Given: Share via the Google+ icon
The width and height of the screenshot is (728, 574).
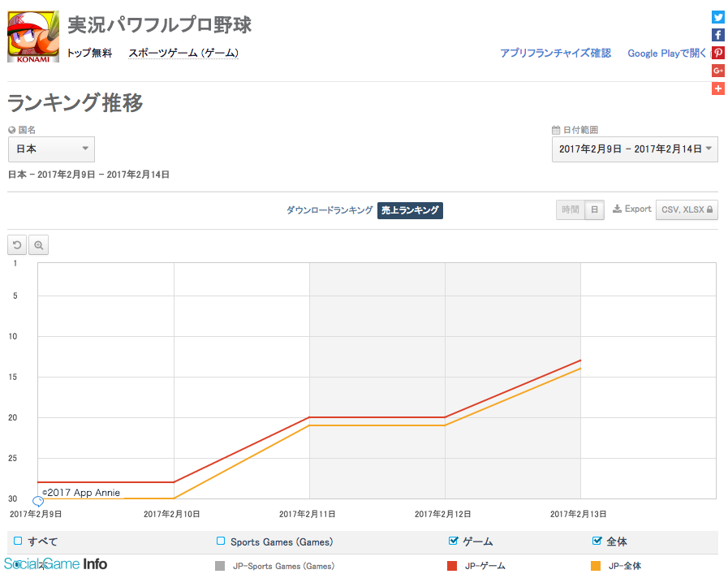Looking at the screenshot, I should point(717,71).
